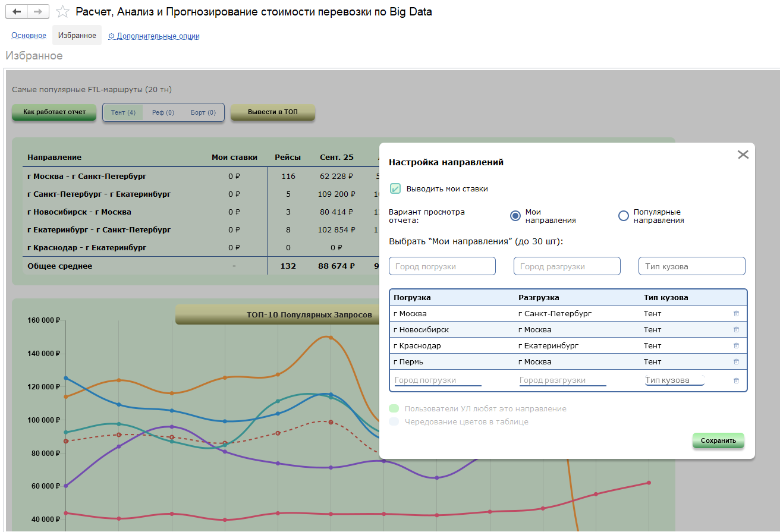The image size is (780, 532).
Task: Delete the Новосибирск to Москва row
Action: 736,329
